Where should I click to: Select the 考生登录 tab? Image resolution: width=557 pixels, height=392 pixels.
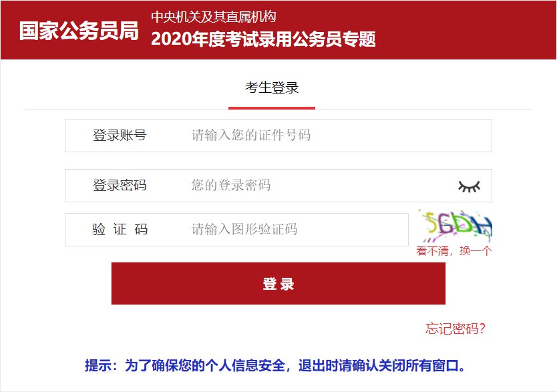coord(272,87)
